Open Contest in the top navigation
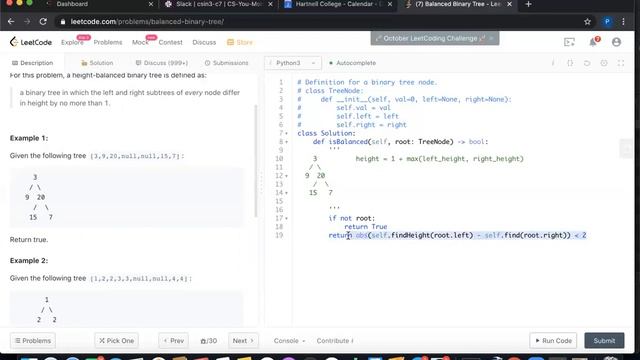 pyautogui.click(x=170, y=42)
